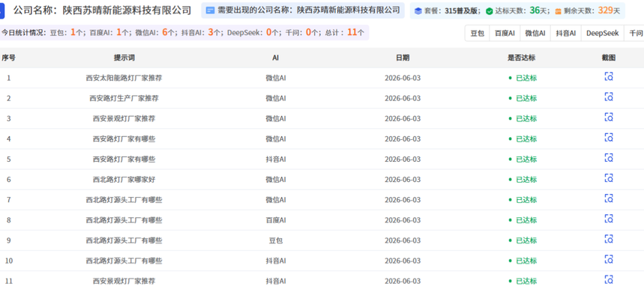Select prompt text 西安太阳能路灯厂家推荐

124,78
